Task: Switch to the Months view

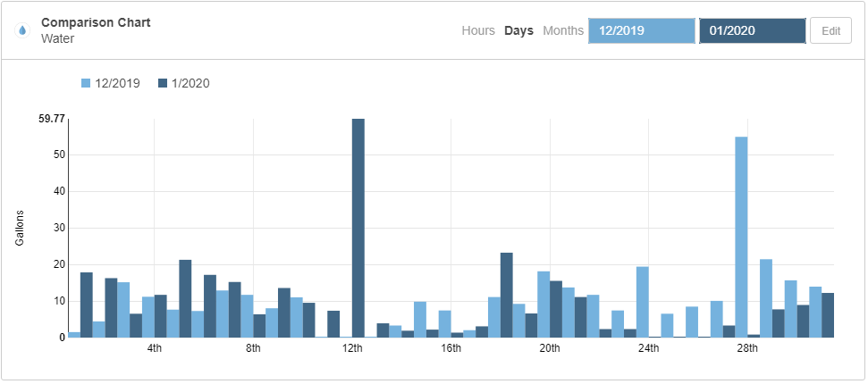Action: click(563, 30)
